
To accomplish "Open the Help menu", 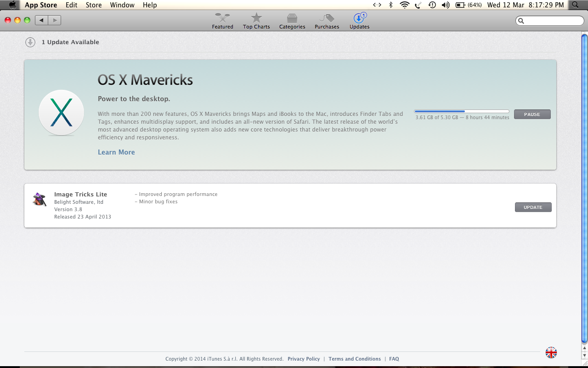I will (150, 5).
